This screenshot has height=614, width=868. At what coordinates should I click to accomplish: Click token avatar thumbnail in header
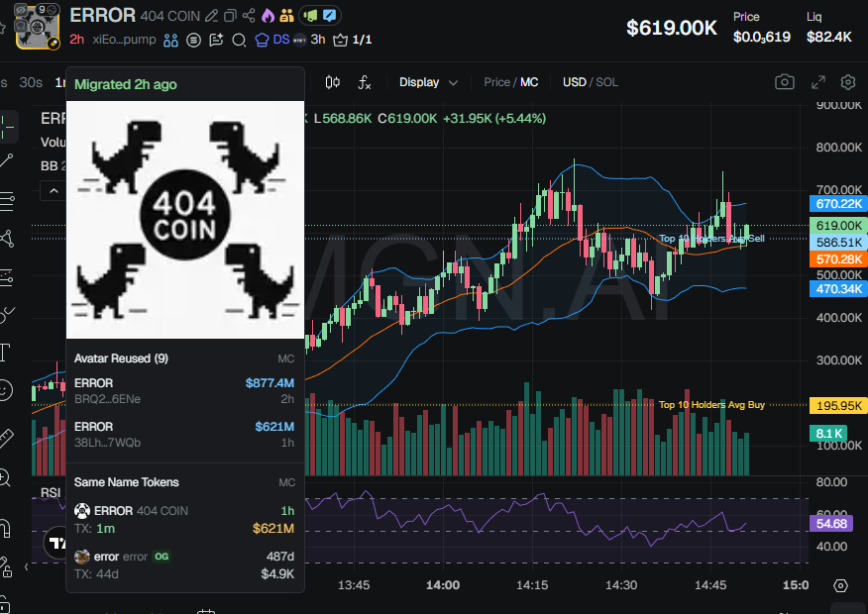37,27
